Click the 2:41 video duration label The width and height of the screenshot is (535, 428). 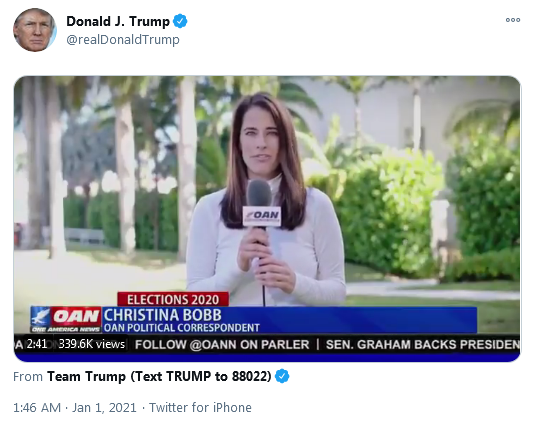(37, 344)
